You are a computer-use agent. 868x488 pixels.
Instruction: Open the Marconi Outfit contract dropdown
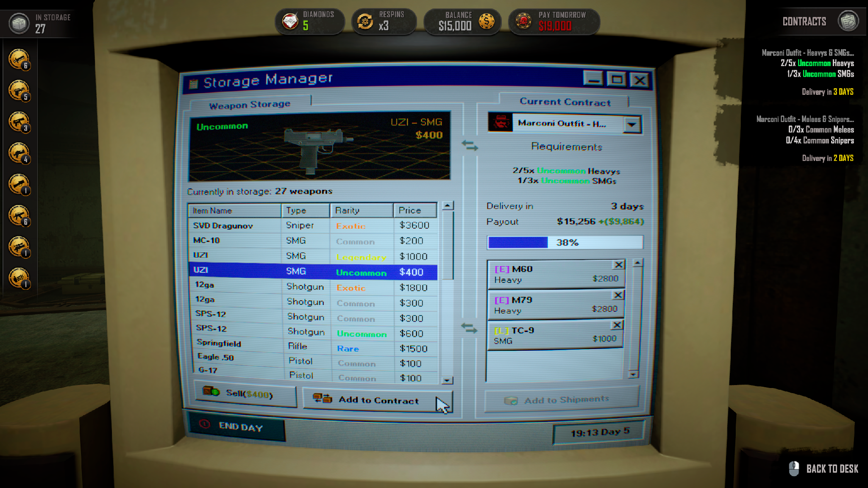pyautogui.click(x=632, y=125)
